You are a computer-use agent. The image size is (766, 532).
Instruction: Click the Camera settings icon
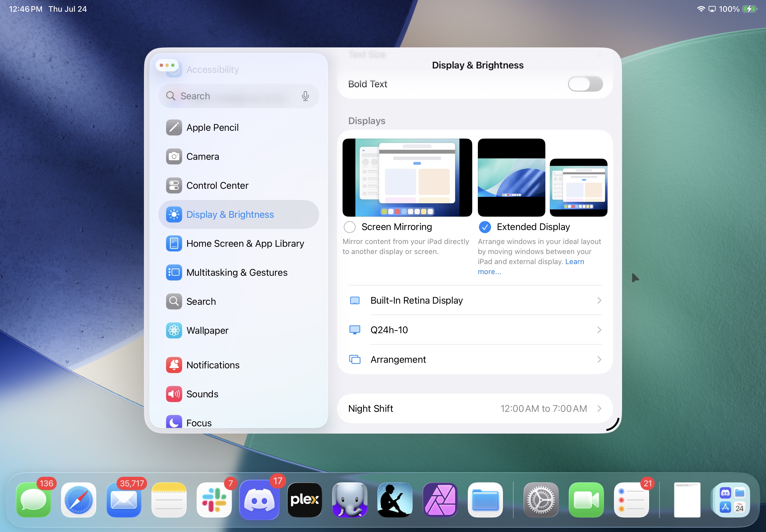pyautogui.click(x=174, y=157)
